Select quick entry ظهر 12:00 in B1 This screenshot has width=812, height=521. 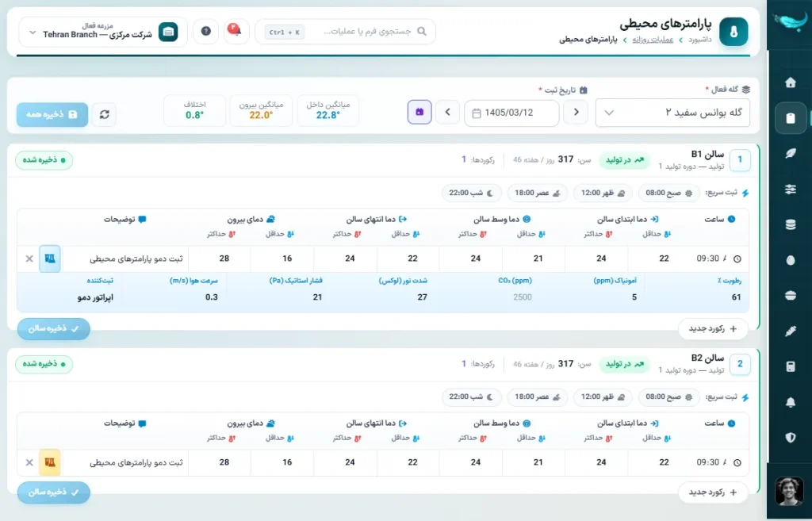click(x=603, y=193)
